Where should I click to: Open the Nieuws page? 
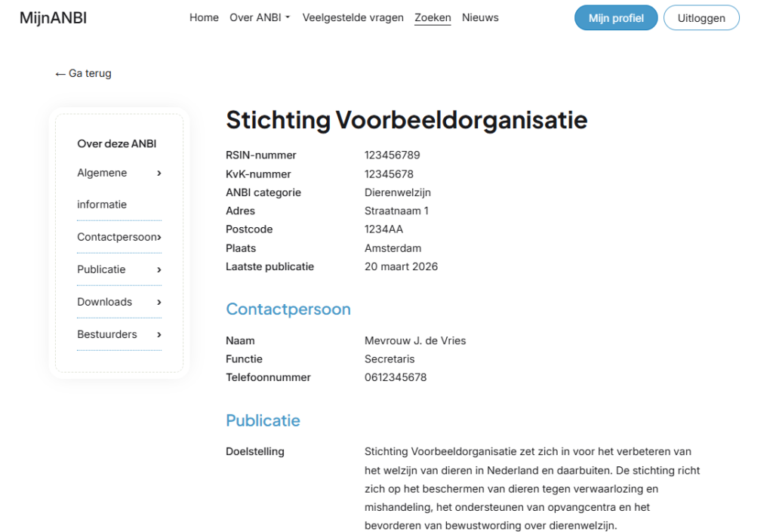480,18
